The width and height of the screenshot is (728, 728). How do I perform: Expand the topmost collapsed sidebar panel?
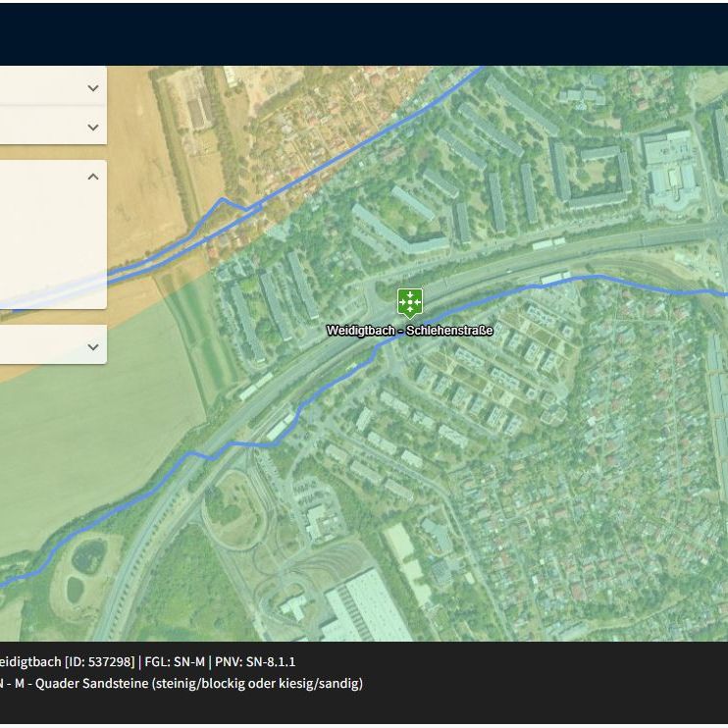pyautogui.click(x=93, y=87)
